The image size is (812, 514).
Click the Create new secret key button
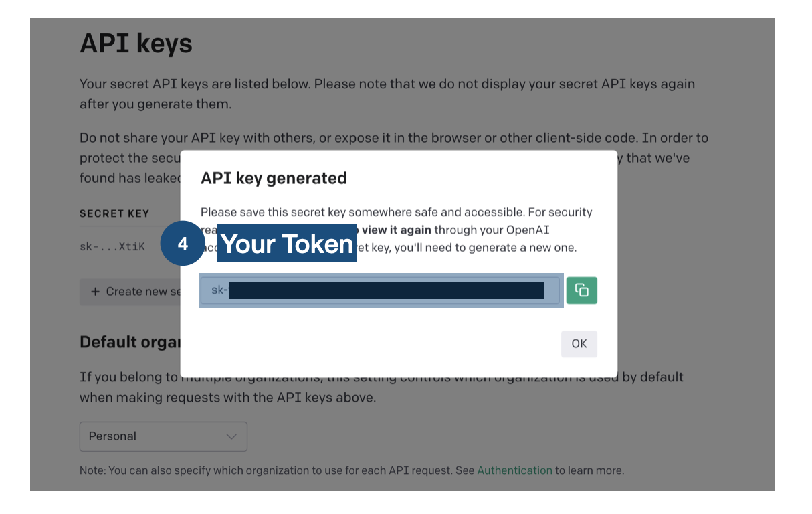[x=127, y=291]
